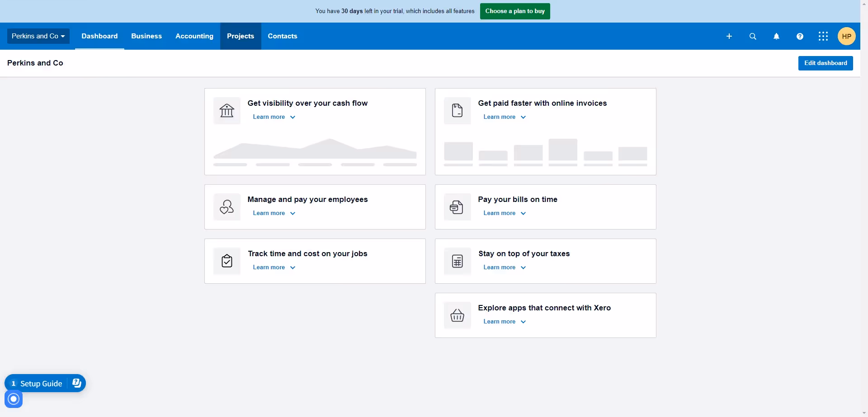Expand Learn more under Track time and cost
Viewport: 868px width, 417px height.
[x=274, y=267]
